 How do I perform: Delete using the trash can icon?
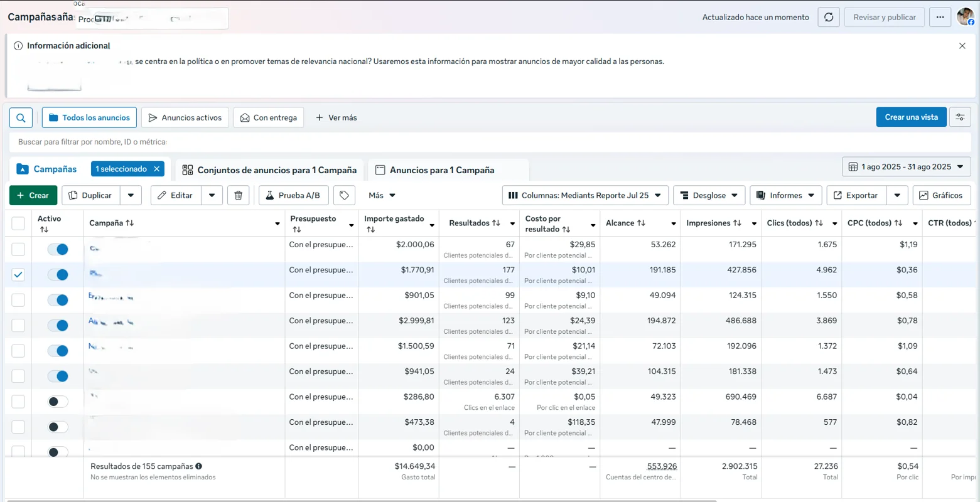tap(239, 195)
